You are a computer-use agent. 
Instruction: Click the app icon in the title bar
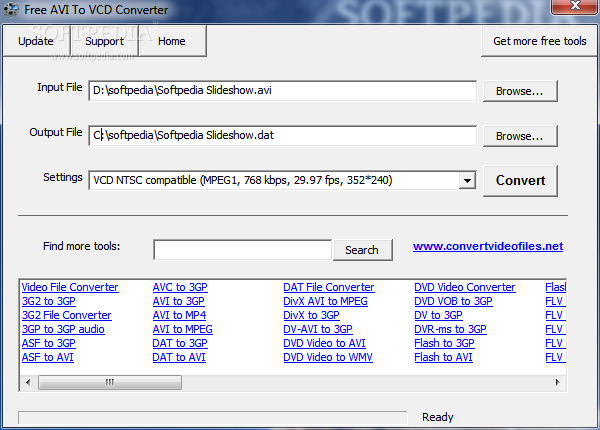pyautogui.click(x=11, y=10)
